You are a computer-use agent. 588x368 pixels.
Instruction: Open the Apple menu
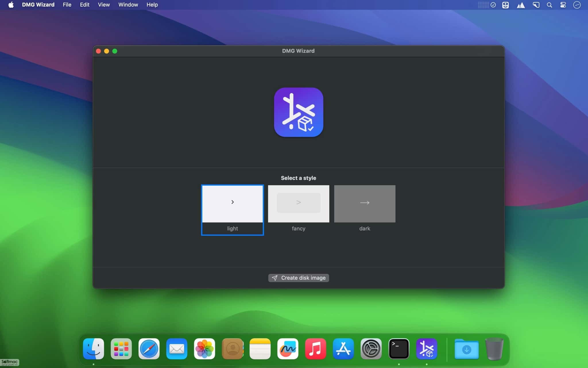coord(11,5)
